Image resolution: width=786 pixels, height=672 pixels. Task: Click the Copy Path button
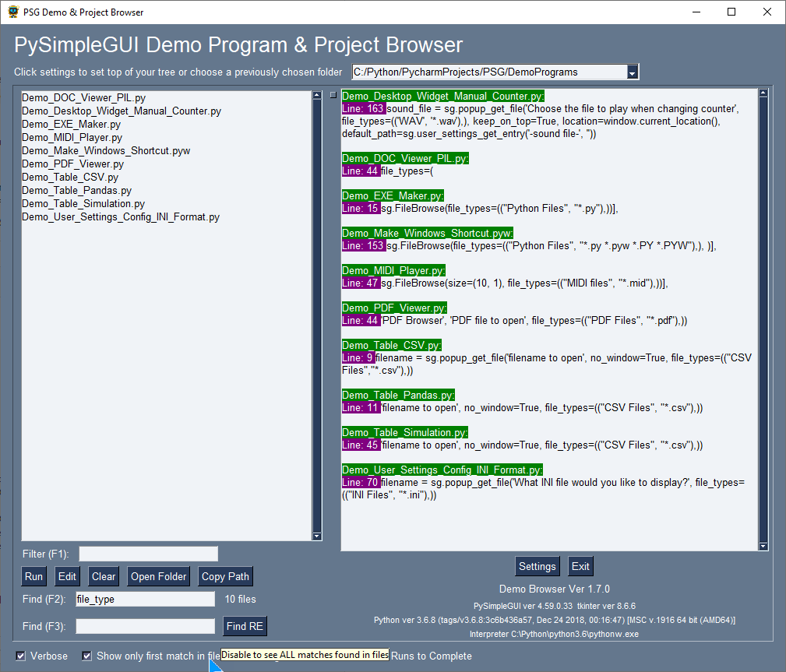coord(225,576)
